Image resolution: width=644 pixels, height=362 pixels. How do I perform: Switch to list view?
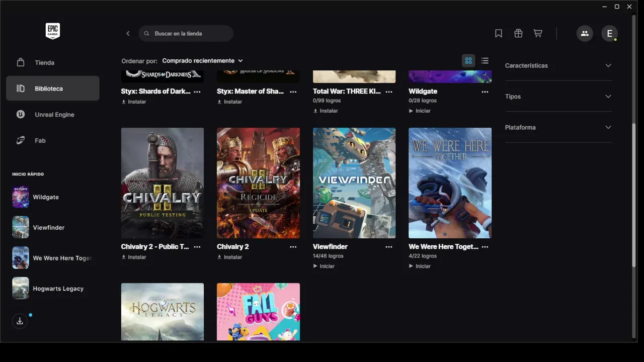click(x=485, y=61)
